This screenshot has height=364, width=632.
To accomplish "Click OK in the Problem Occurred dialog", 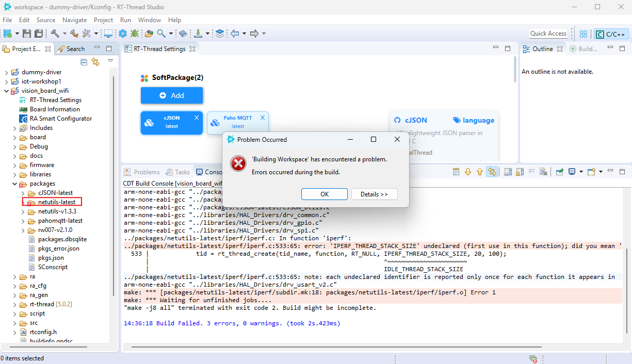I will click(x=324, y=194).
